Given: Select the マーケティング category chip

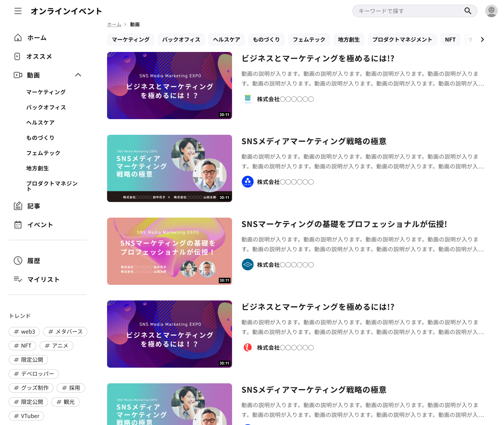Looking at the screenshot, I should point(130,39).
